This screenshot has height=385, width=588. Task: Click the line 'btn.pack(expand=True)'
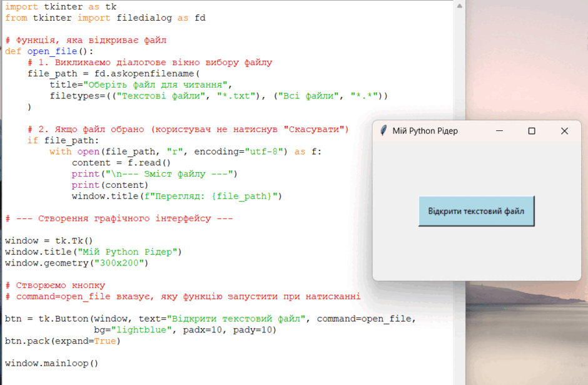coord(63,341)
